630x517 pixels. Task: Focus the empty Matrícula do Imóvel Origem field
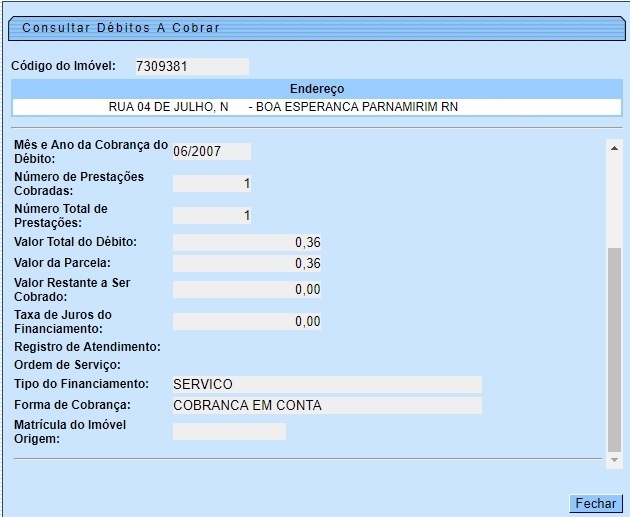(x=229, y=431)
